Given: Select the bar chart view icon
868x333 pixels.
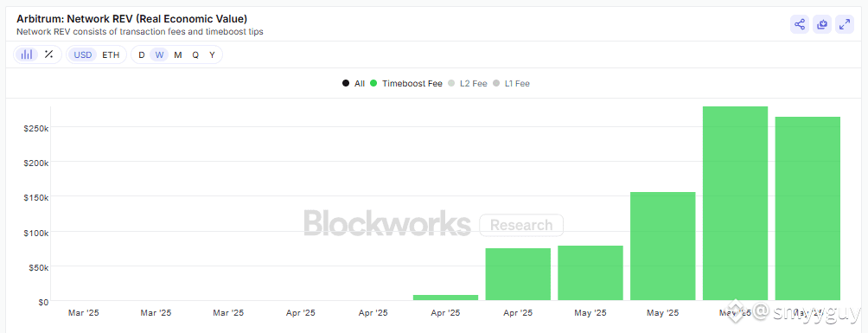Looking at the screenshot, I should coord(27,54).
